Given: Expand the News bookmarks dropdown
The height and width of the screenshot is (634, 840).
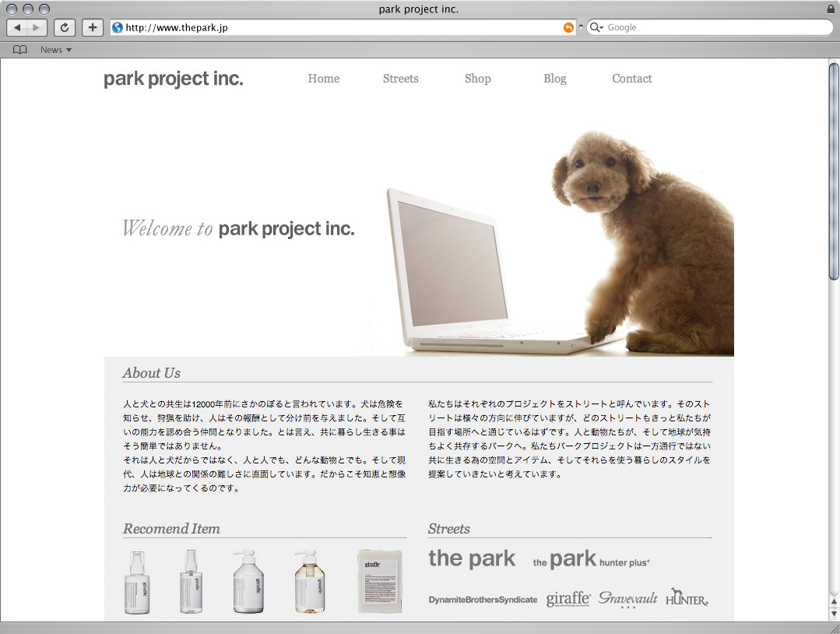Looking at the screenshot, I should 56,50.
